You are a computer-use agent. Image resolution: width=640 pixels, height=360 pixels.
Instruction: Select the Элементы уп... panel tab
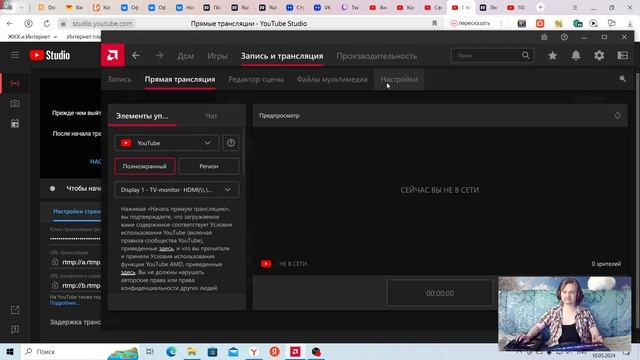click(142, 116)
